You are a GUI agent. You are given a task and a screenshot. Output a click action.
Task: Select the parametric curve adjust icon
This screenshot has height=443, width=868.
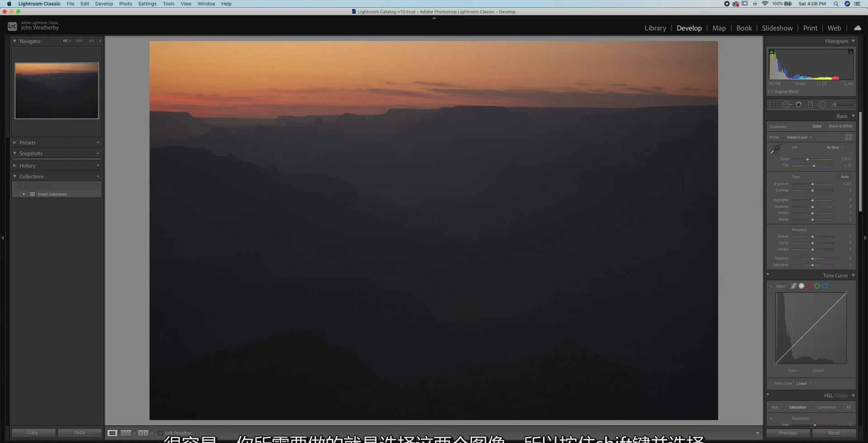(x=793, y=286)
